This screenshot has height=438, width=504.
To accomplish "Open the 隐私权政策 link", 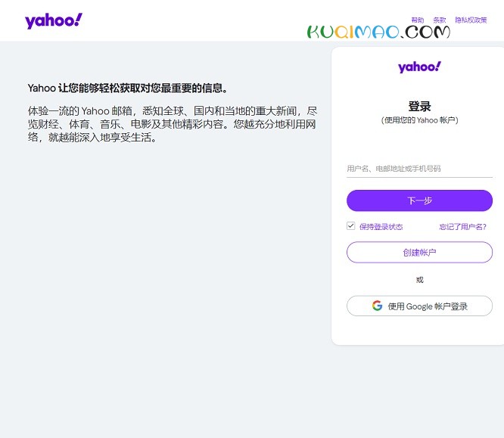I will tap(471, 20).
